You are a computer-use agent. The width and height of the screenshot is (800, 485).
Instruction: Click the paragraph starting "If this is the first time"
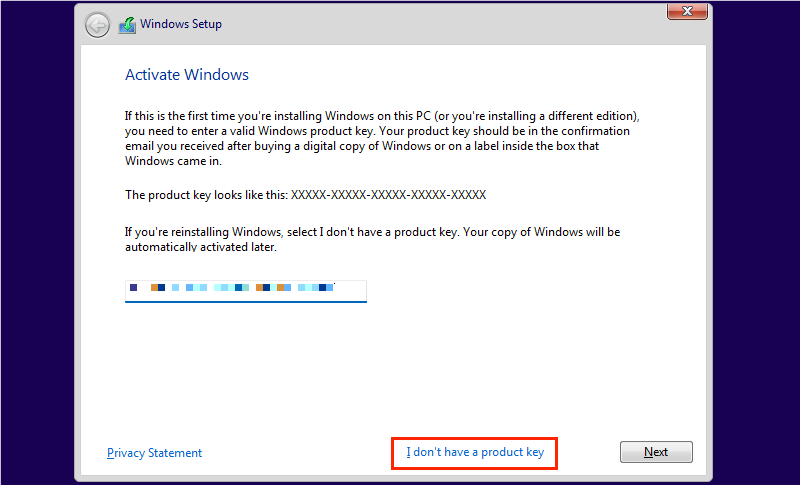pos(382,138)
